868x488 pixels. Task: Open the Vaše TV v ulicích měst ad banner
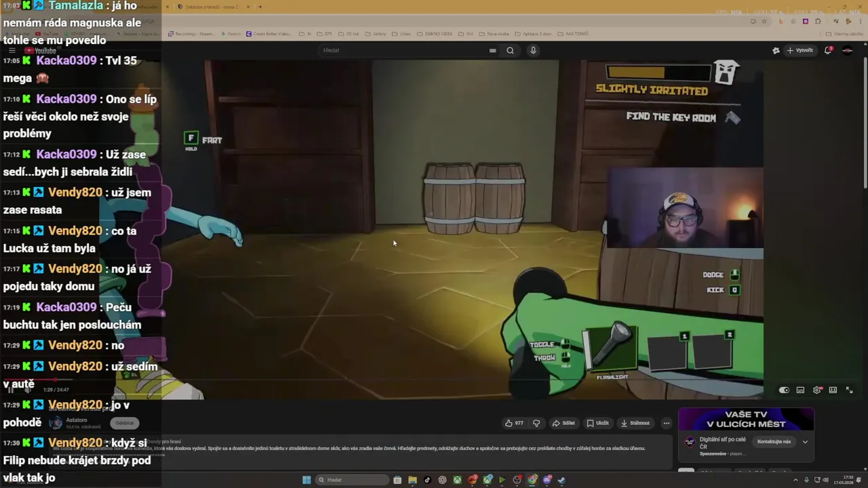(x=746, y=420)
